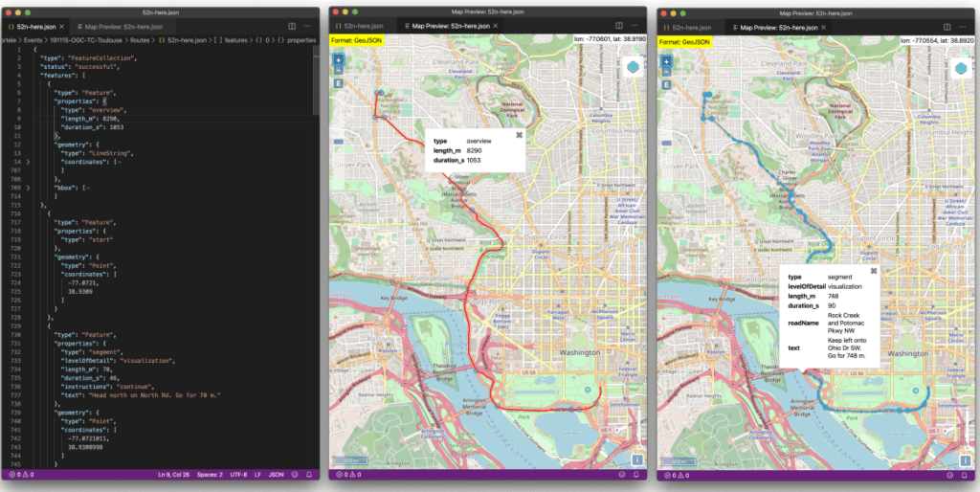Select JSON language mode in status bar
This screenshot has height=492, width=980.
coord(276,474)
